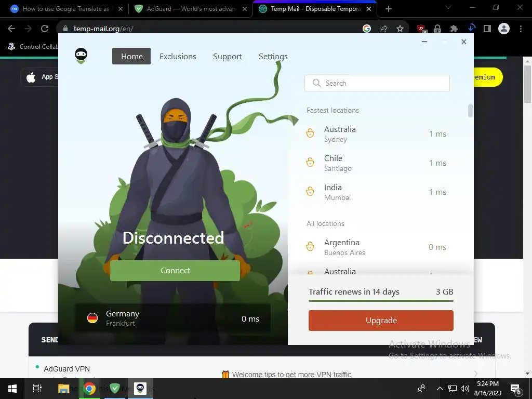Click the lock icon beside Argentina
Image resolution: width=532 pixels, height=399 pixels.
[310, 246]
